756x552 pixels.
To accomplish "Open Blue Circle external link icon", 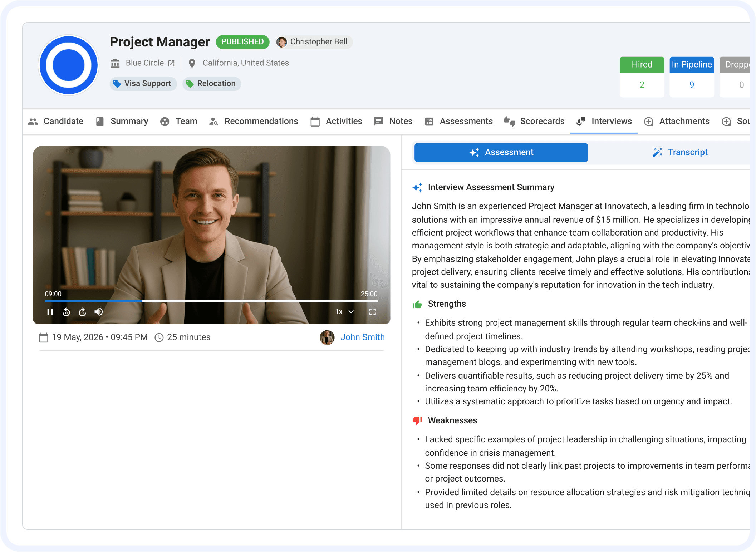I will click(171, 63).
